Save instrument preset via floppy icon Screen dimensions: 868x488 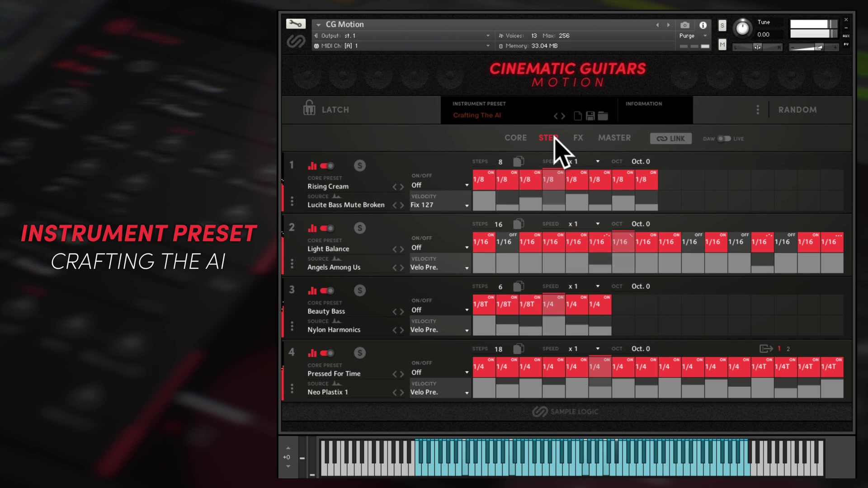pos(590,116)
